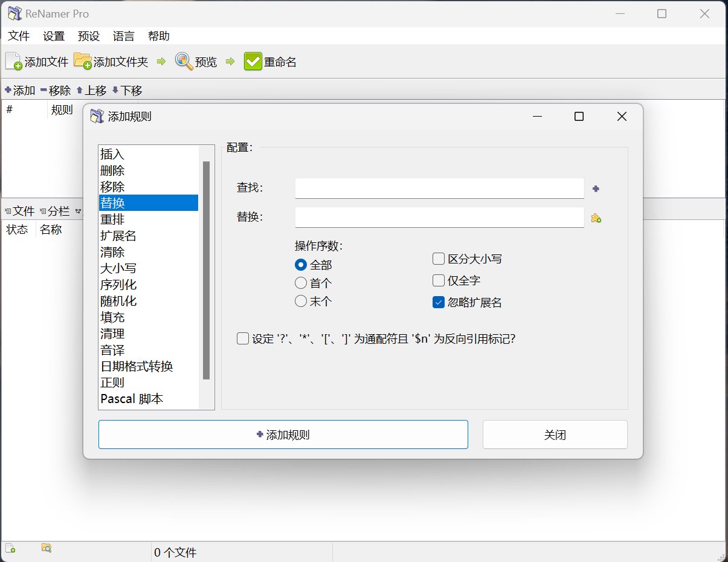This screenshot has height=562, width=728.
Task: Click the 0 个文件 status bar text
Action: pos(176,552)
